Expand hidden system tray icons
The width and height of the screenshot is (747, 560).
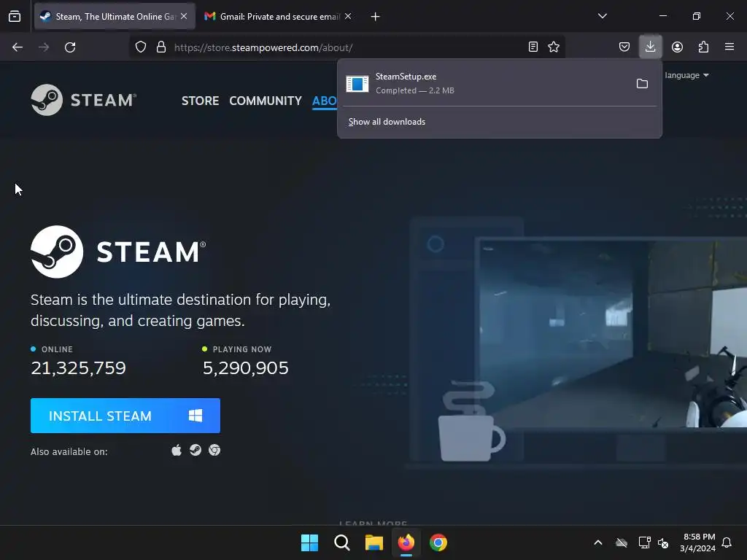(598, 542)
